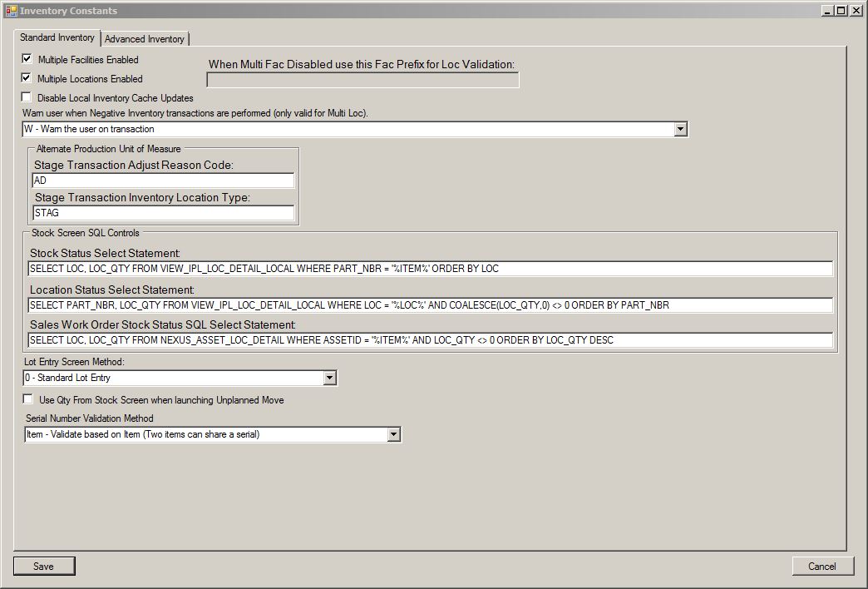
Task: Select the Standard Inventory tab
Action: coord(57,37)
